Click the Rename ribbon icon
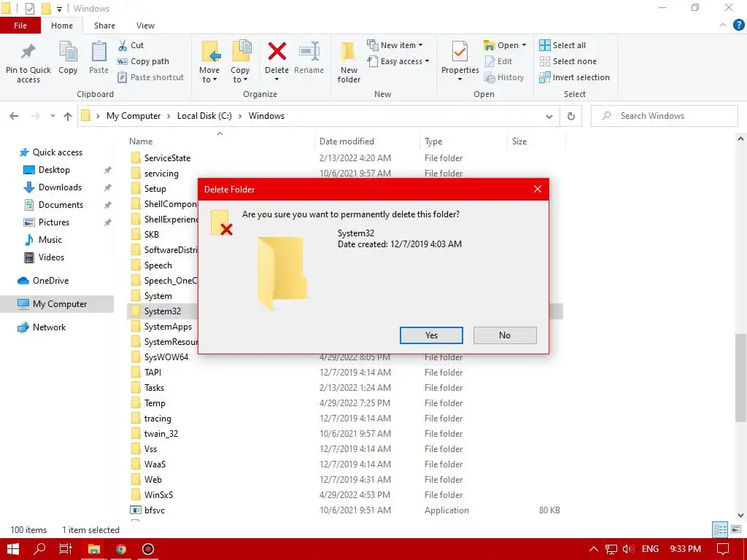The height and width of the screenshot is (560, 747). click(x=309, y=52)
